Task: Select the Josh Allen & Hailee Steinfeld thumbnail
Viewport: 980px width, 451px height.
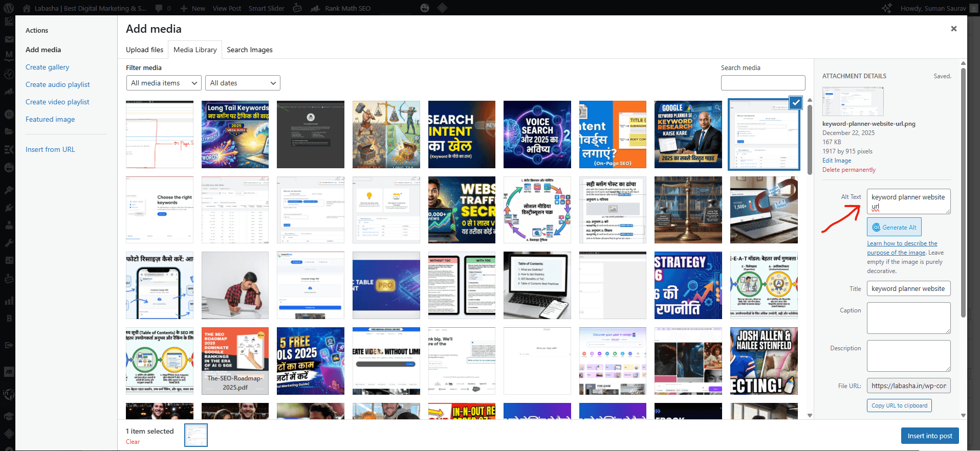Action: (764, 361)
